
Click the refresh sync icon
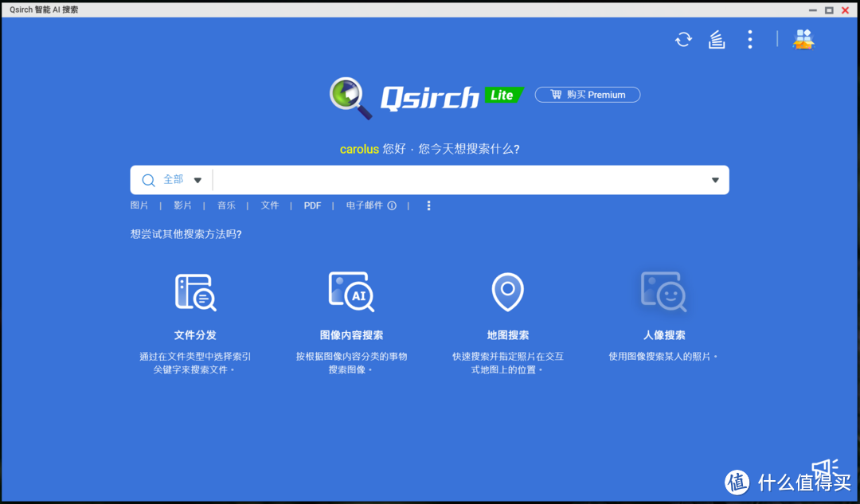point(683,40)
